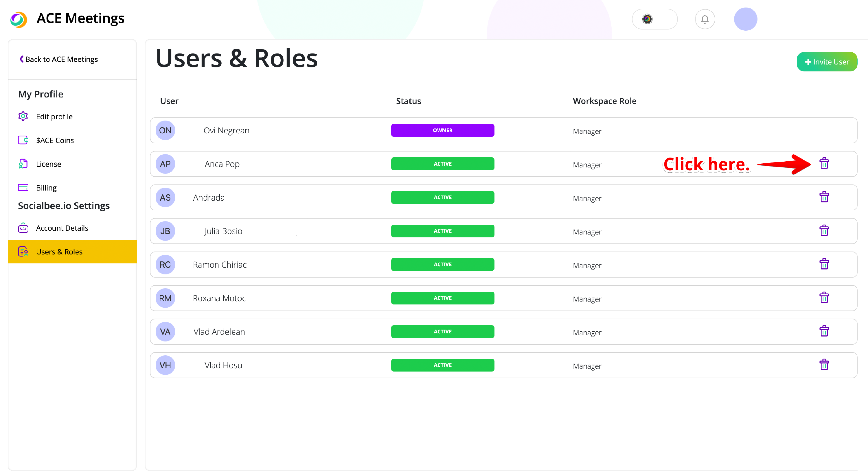
Task: Click the profile avatar circle in header
Action: [745, 19]
